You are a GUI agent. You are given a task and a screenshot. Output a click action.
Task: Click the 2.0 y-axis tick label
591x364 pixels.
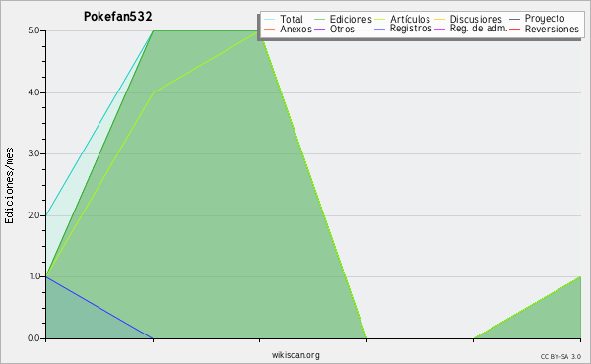33,215
